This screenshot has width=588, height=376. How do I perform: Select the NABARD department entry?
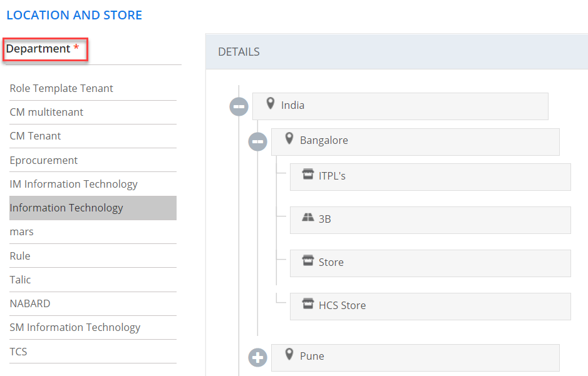click(30, 303)
